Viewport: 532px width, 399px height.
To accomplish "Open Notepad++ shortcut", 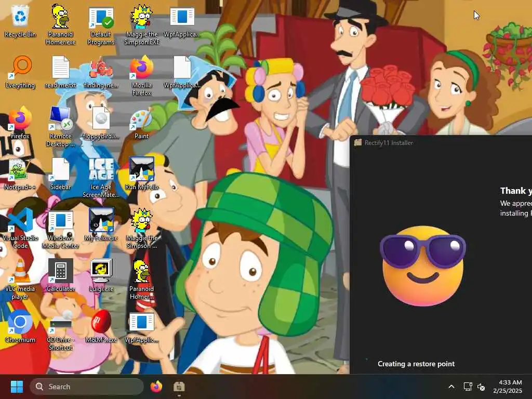I will pos(20,174).
